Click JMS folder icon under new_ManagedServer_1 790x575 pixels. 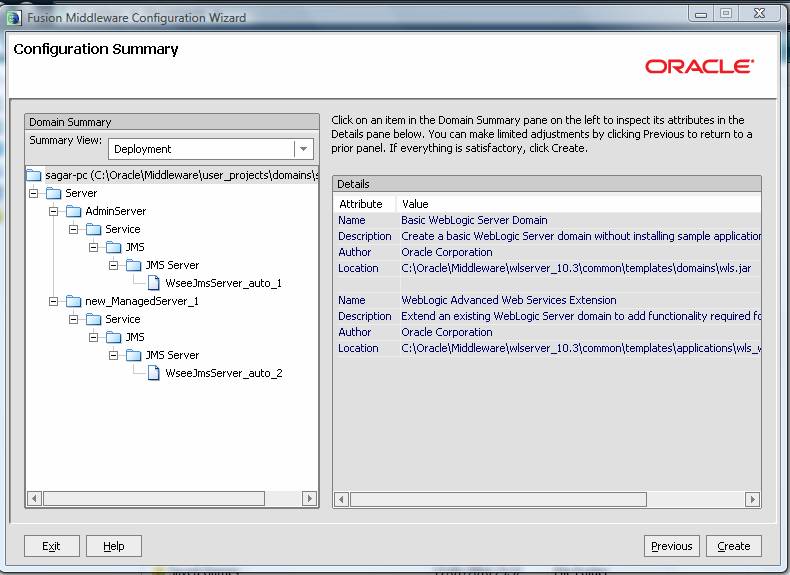[113, 337]
